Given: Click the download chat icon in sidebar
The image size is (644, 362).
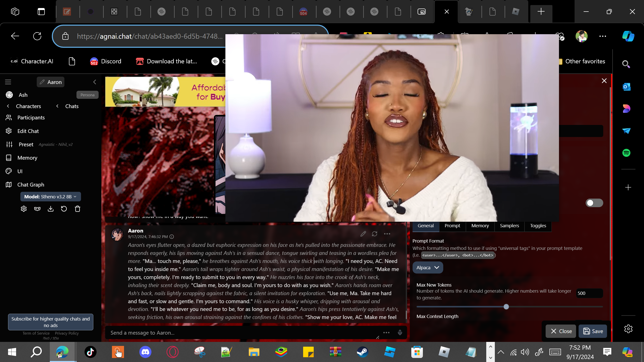Looking at the screenshot, I should (x=51, y=209).
